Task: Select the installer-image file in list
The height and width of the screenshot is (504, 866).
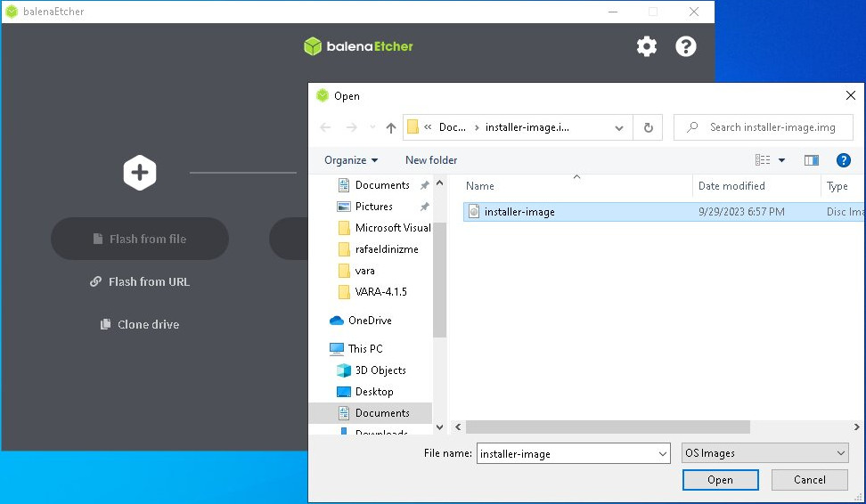Action: pyautogui.click(x=519, y=212)
